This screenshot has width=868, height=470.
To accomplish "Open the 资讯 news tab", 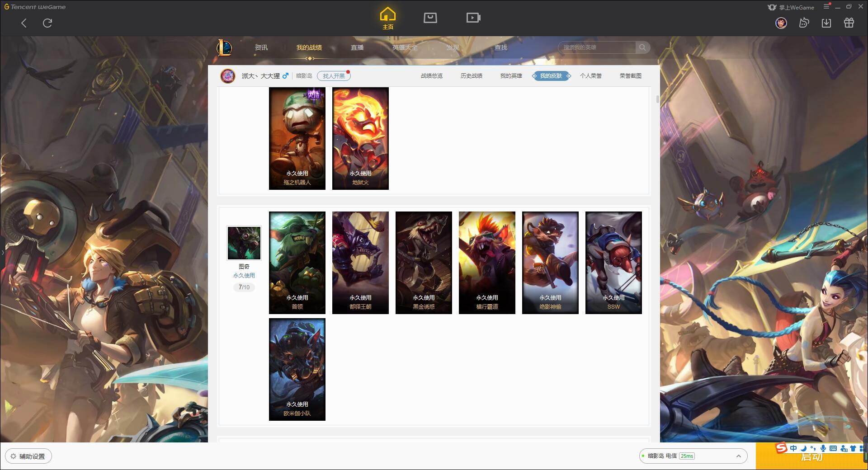I will tap(261, 47).
